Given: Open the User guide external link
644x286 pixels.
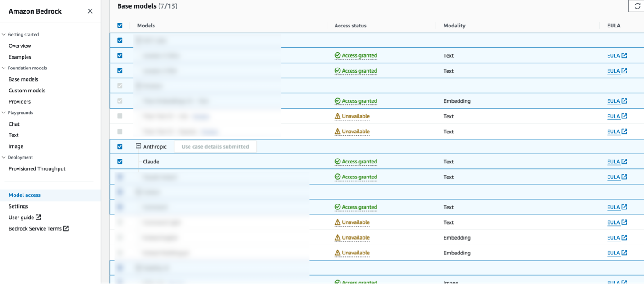Looking at the screenshot, I should tap(25, 218).
